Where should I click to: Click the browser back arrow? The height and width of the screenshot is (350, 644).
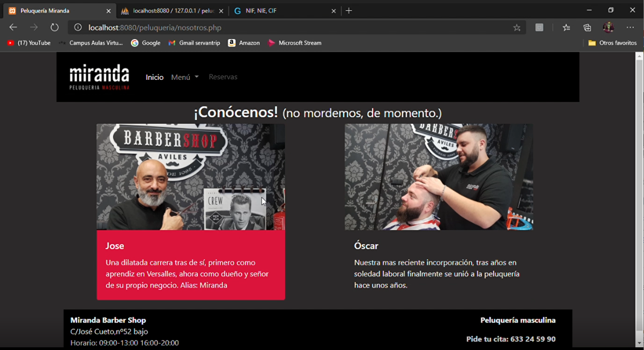pyautogui.click(x=13, y=27)
